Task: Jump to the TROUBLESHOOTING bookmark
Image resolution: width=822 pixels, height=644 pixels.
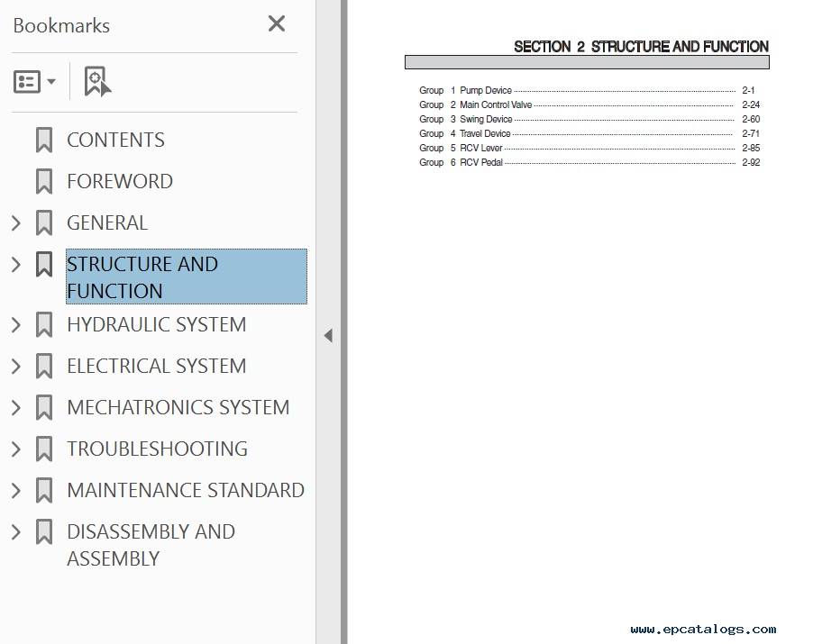Action: 157,449
